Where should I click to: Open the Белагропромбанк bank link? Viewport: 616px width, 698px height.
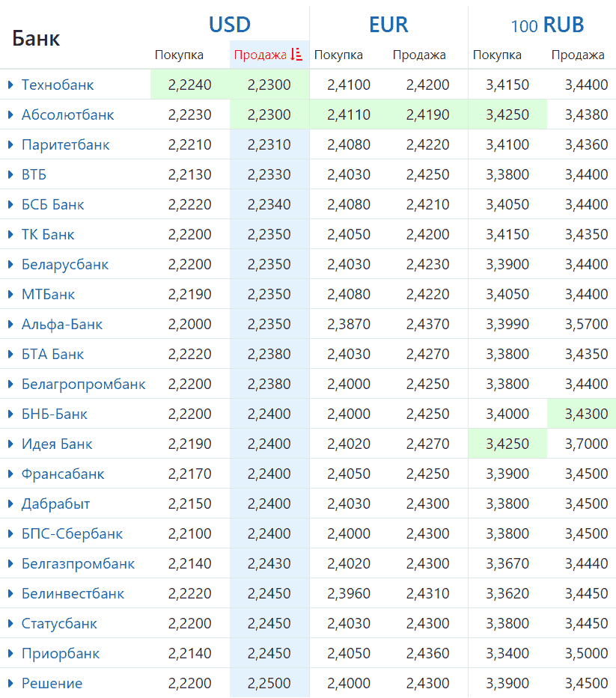click(83, 384)
